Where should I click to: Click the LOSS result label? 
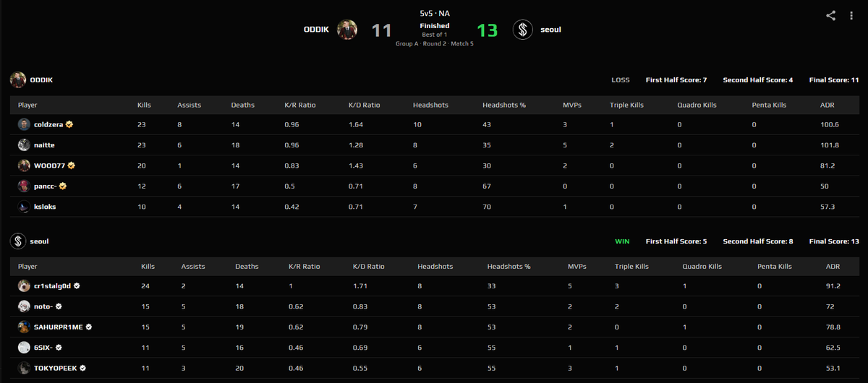(x=621, y=79)
